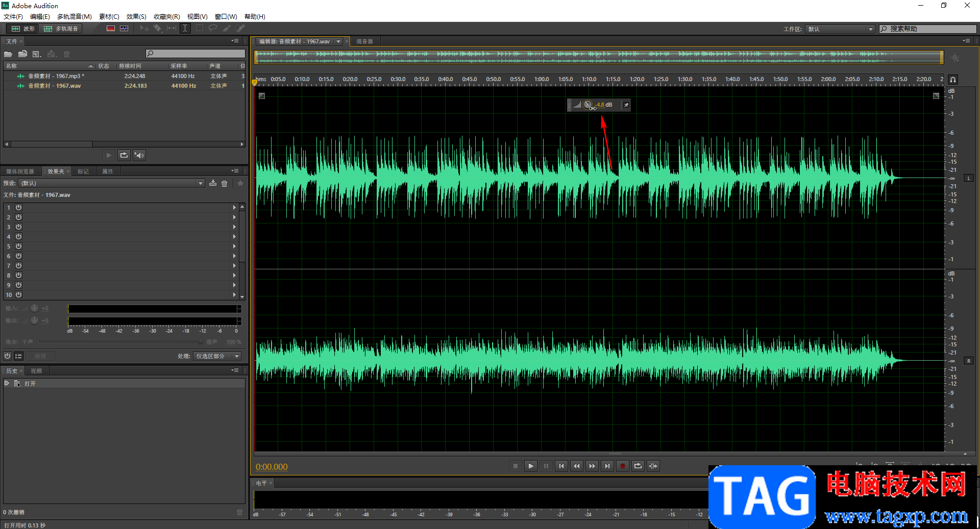Switch to the 属性 tab
Image resolution: width=980 pixels, height=529 pixels.
pyautogui.click(x=108, y=171)
